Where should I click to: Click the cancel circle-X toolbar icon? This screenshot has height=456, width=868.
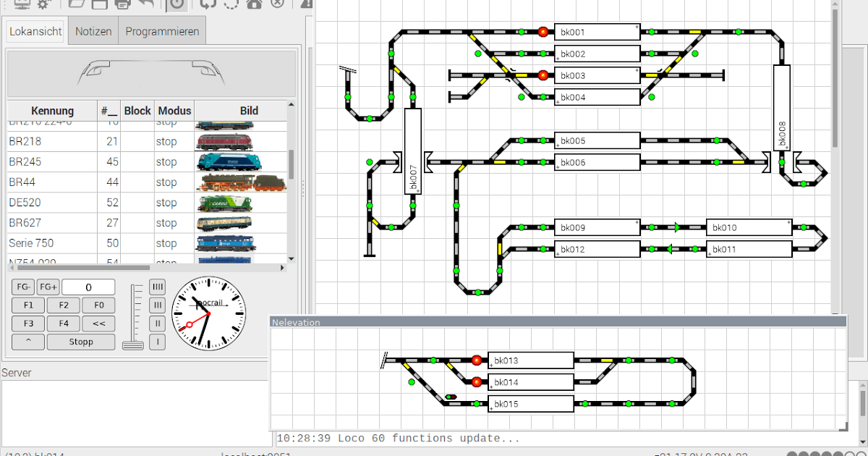[278, 5]
